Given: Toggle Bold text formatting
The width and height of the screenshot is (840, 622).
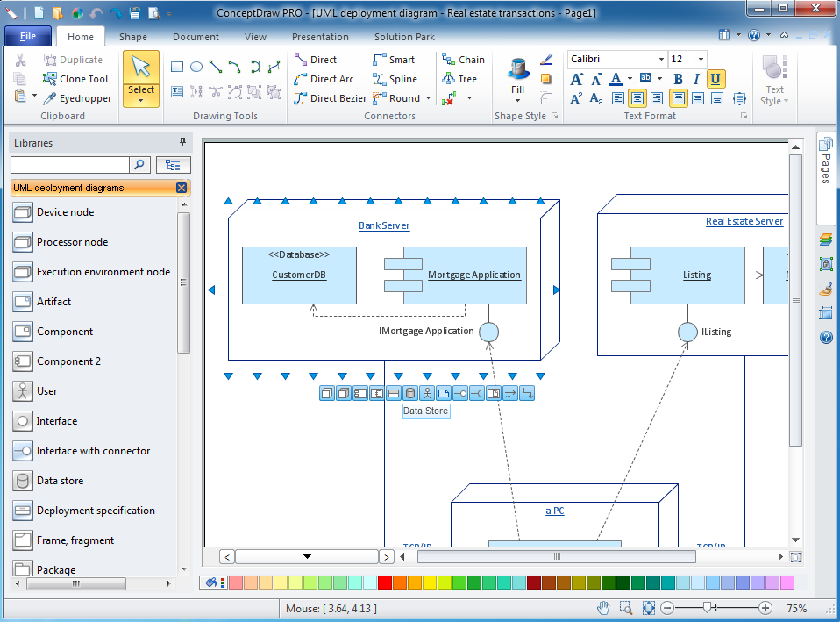Looking at the screenshot, I should click(x=678, y=79).
